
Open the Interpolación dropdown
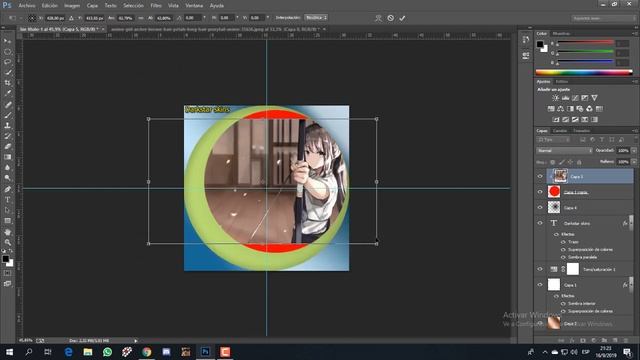coord(316,18)
